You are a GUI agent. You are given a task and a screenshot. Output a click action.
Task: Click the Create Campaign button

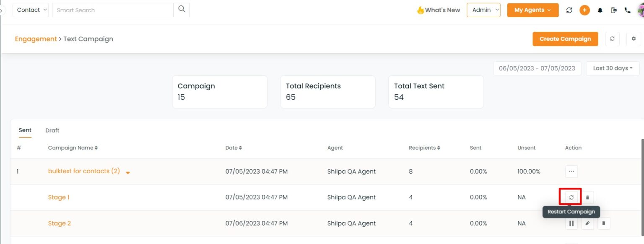(x=565, y=39)
